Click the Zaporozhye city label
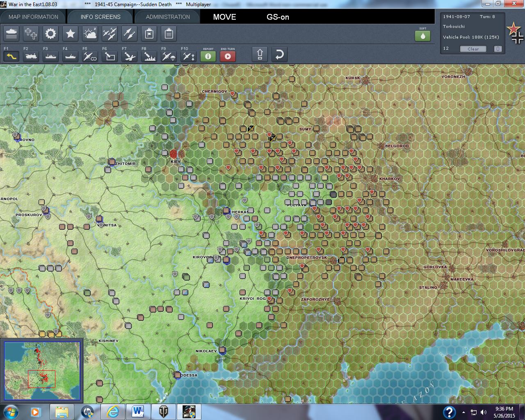This screenshot has height=420, width=525. [315, 299]
